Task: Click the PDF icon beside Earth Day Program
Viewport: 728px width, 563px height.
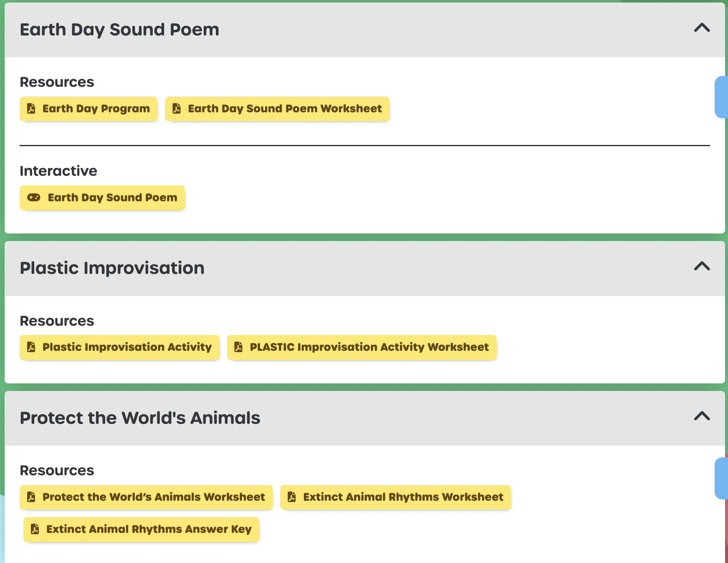Action: tap(31, 109)
